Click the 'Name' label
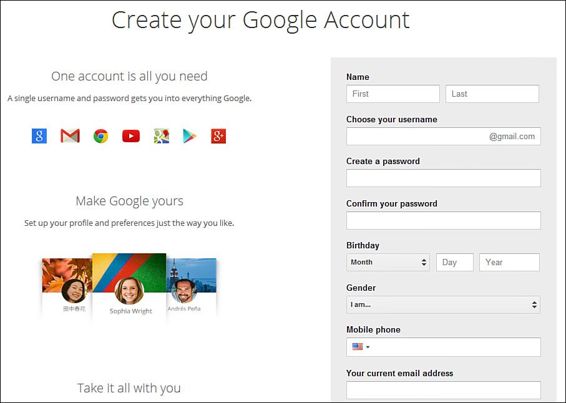This screenshot has height=403, width=566. [357, 77]
